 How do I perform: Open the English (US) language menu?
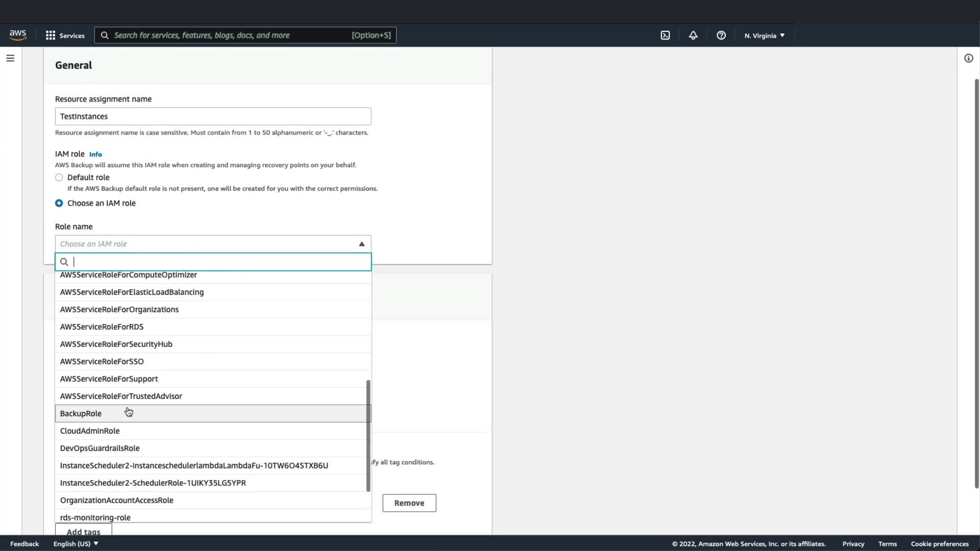pyautogui.click(x=76, y=543)
